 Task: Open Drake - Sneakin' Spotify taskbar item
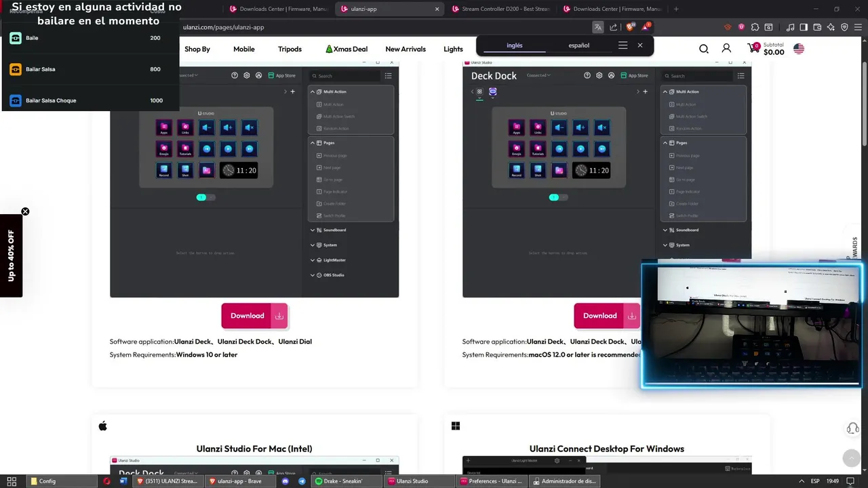click(x=346, y=481)
